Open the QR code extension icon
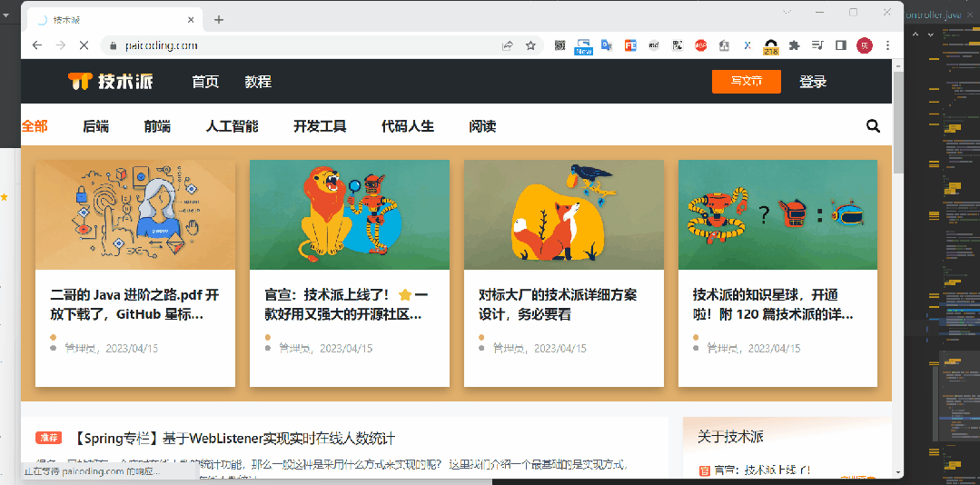Viewport: 980px width, 485px height. tap(560, 45)
